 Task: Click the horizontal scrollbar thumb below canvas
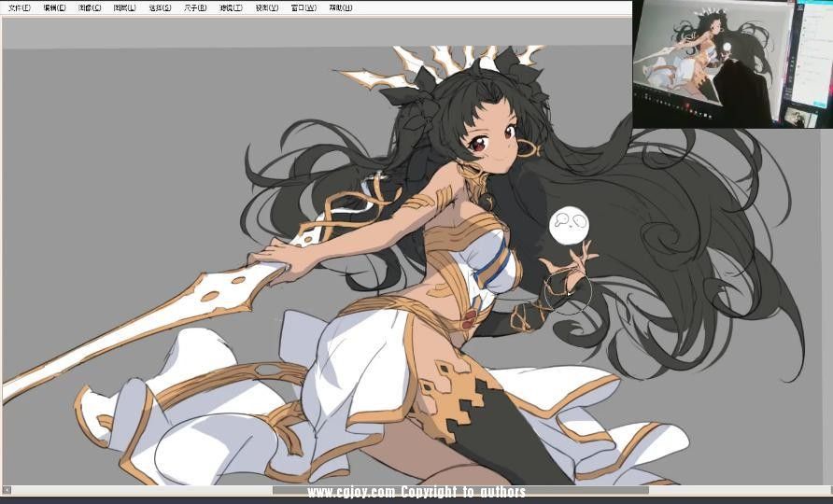pyautogui.click(x=460, y=490)
